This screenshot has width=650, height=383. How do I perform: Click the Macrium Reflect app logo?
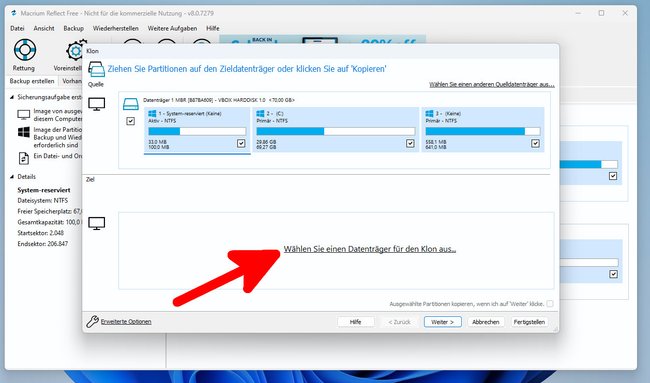tap(14, 13)
